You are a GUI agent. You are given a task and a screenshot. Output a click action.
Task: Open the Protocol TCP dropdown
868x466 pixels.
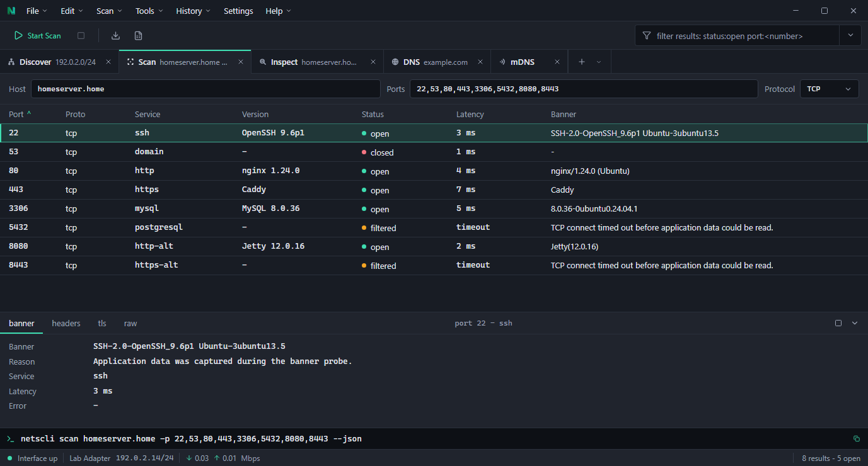pyautogui.click(x=829, y=89)
